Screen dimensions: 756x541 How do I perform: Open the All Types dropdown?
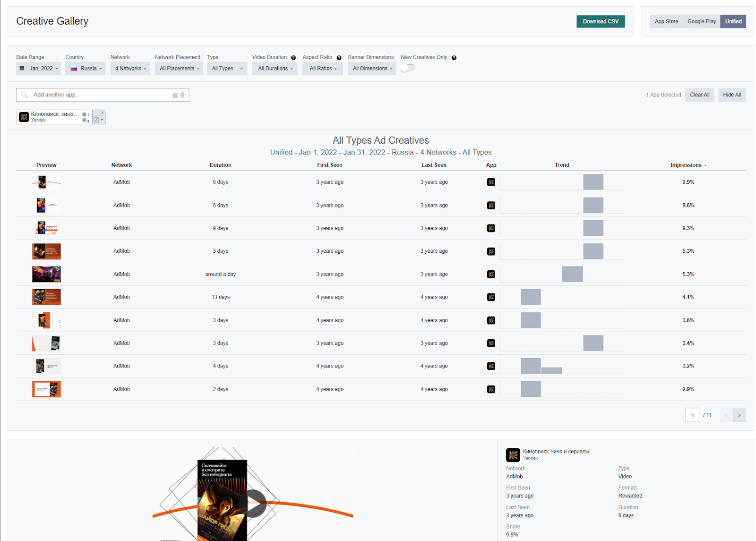227,69
